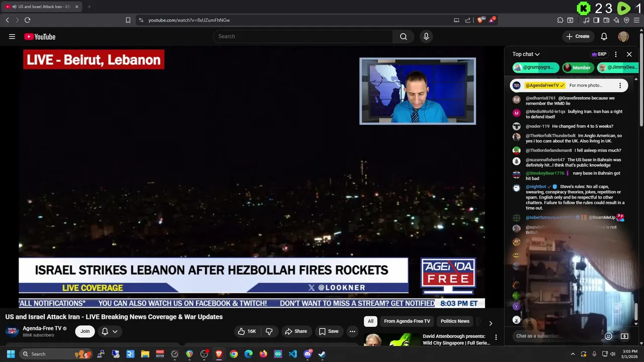Open the music note playlist icon
The width and height of the screenshot is (644, 362).
pos(586,20)
